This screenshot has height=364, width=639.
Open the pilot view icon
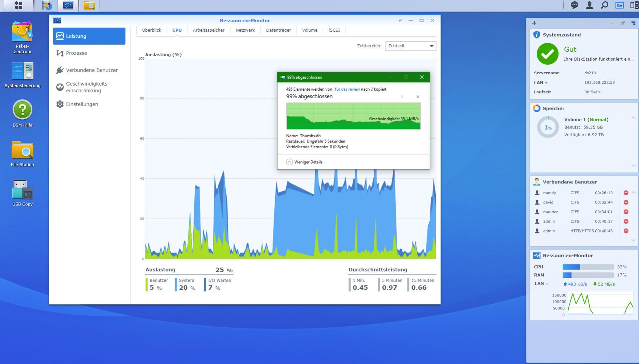pyautogui.click(x=634, y=5)
